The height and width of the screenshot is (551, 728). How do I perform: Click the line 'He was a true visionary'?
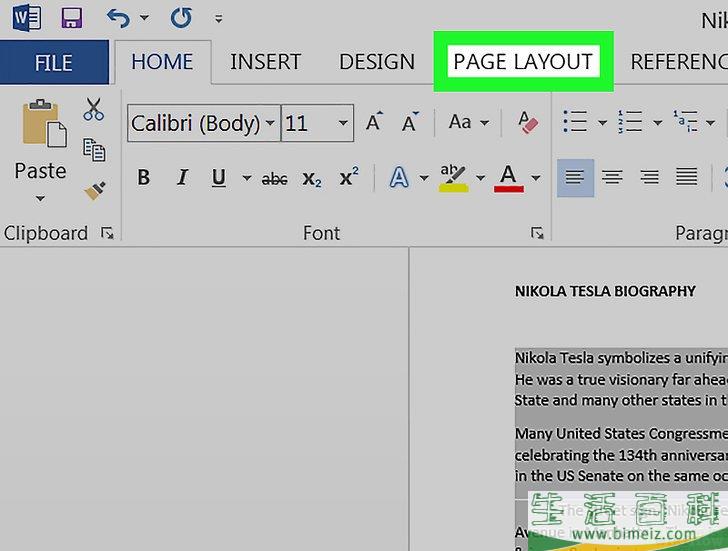[621, 379]
